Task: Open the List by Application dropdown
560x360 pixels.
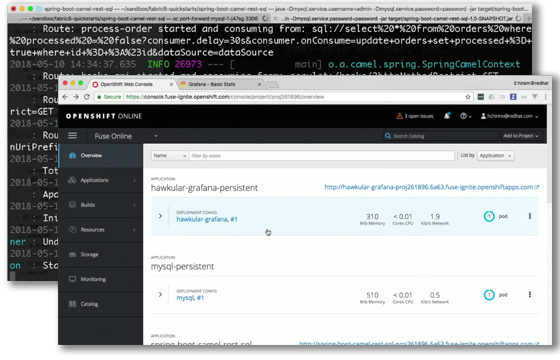Action: 496,155
